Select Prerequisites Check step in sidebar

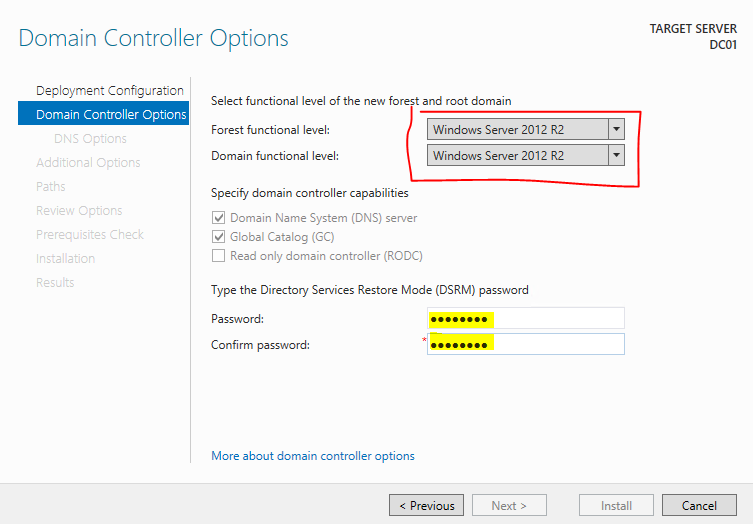click(90, 234)
